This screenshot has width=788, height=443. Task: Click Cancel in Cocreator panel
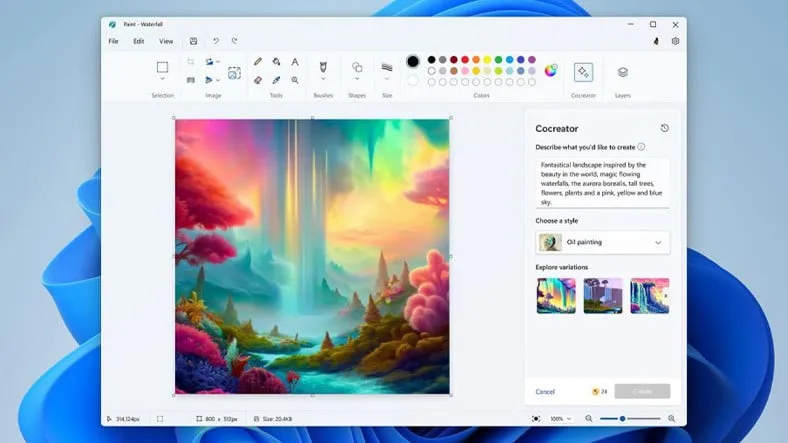pyautogui.click(x=545, y=391)
